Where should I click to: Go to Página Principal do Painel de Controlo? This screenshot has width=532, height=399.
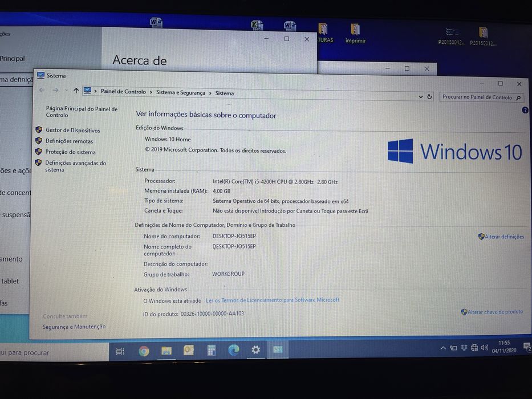82,112
